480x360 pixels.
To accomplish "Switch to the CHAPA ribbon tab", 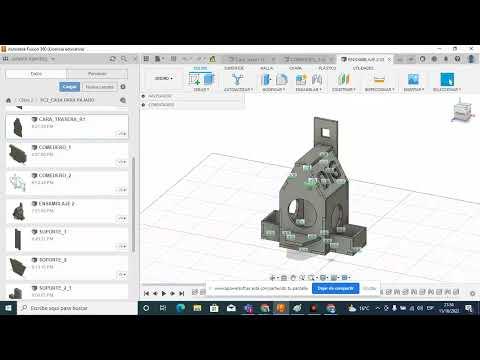I will [x=295, y=68].
